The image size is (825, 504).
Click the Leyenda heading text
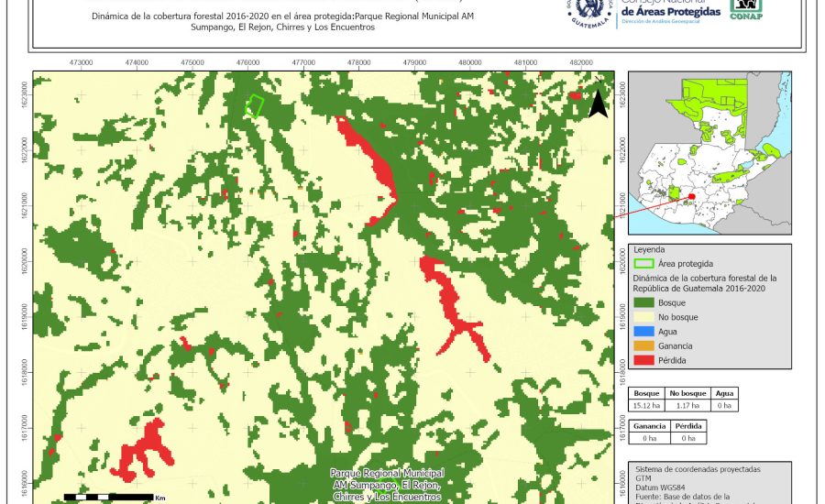coord(648,249)
